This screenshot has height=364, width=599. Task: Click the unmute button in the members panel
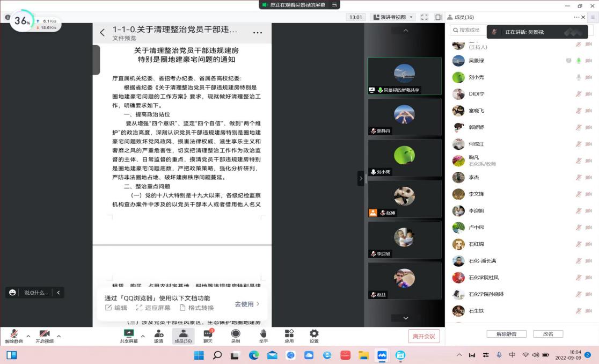[x=507, y=334]
